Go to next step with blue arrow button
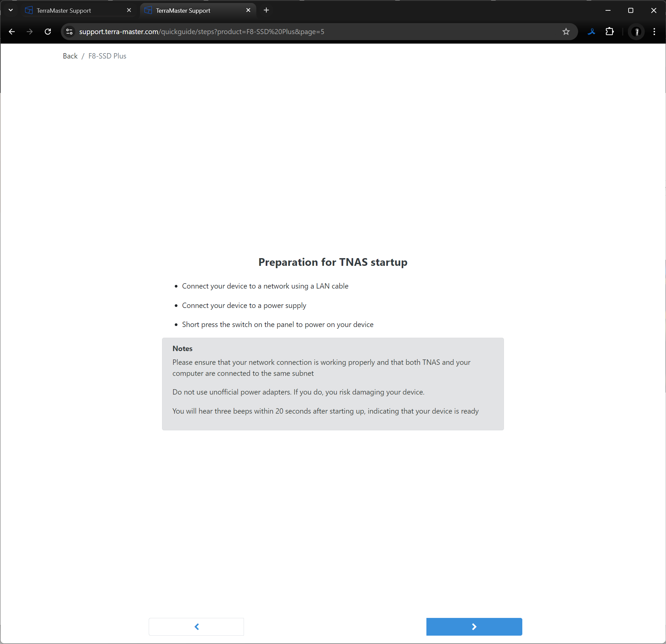The width and height of the screenshot is (666, 644). tap(474, 626)
